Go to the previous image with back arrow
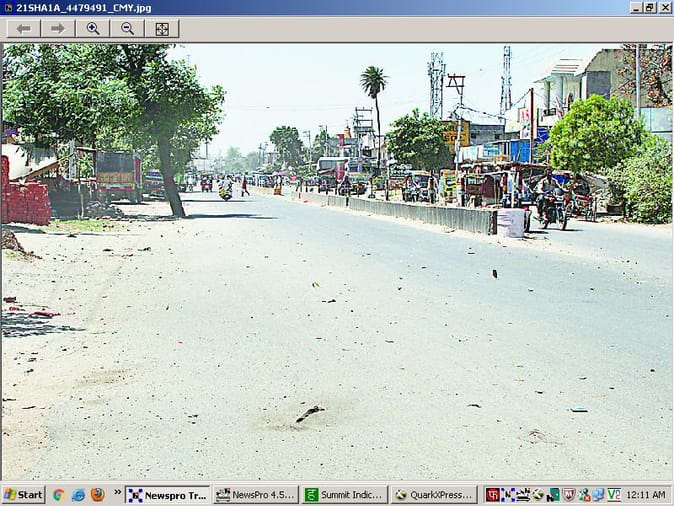Screen dimensions: 674x506 click(x=23, y=29)
